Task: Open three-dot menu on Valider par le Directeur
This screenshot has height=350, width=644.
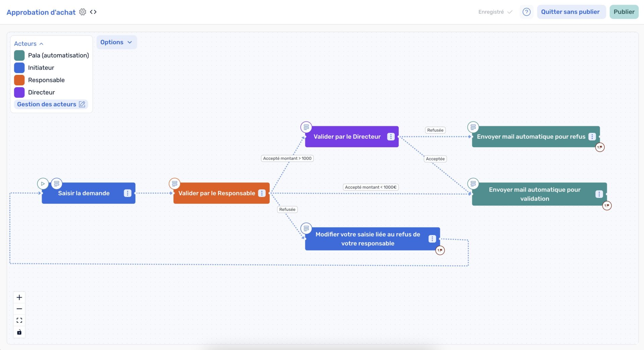Action: (391, 137)
